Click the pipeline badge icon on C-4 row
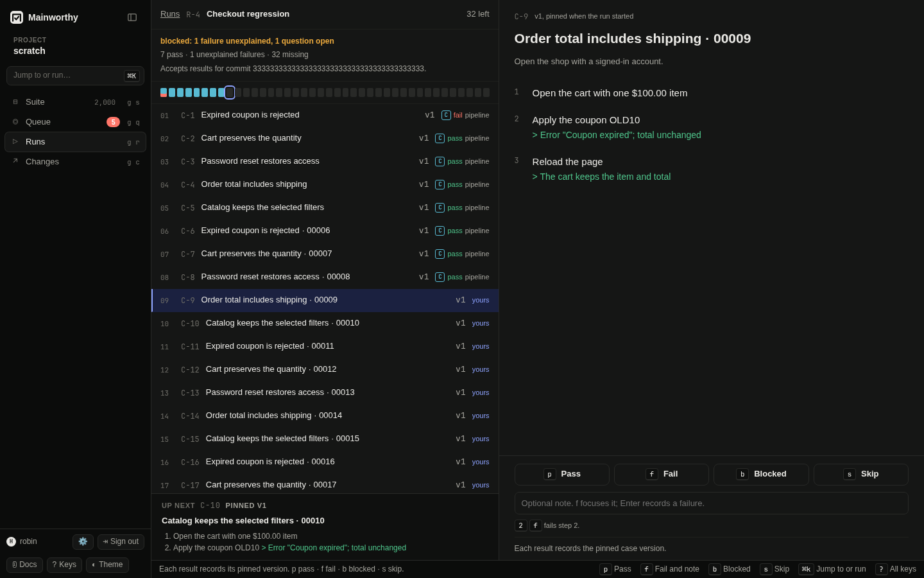The width and height of the screenshot is (924, 578). pos(440,185)
